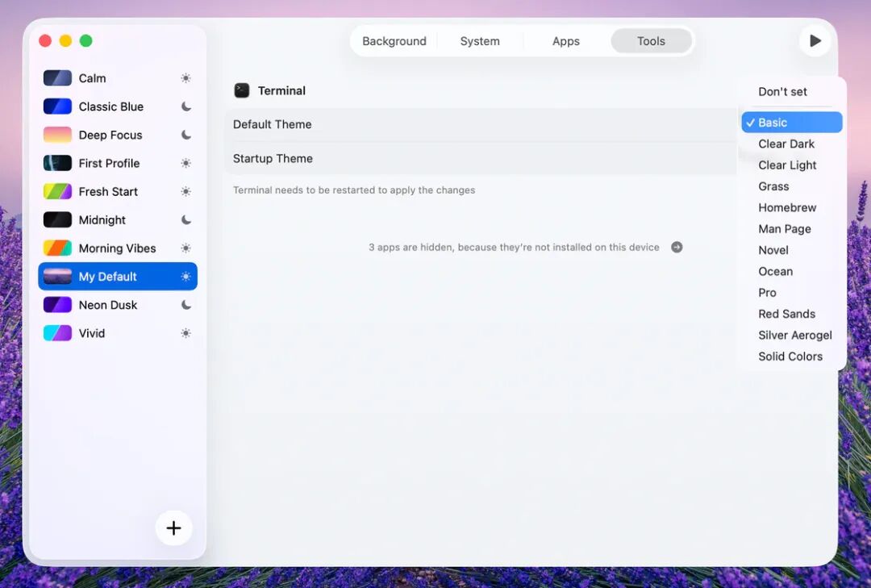The image size is (871, 588).
Task: Select the Morning Vibes profile
Action: point(118,248)
